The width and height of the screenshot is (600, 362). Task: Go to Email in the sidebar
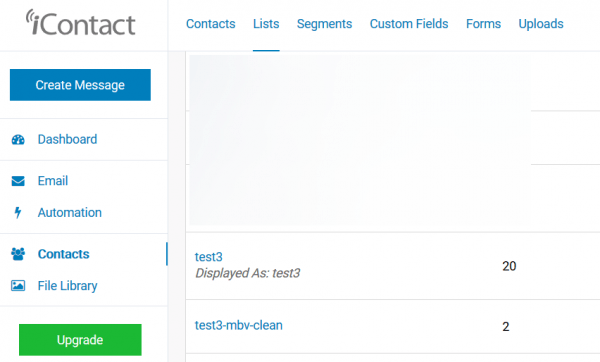point(53,181)
